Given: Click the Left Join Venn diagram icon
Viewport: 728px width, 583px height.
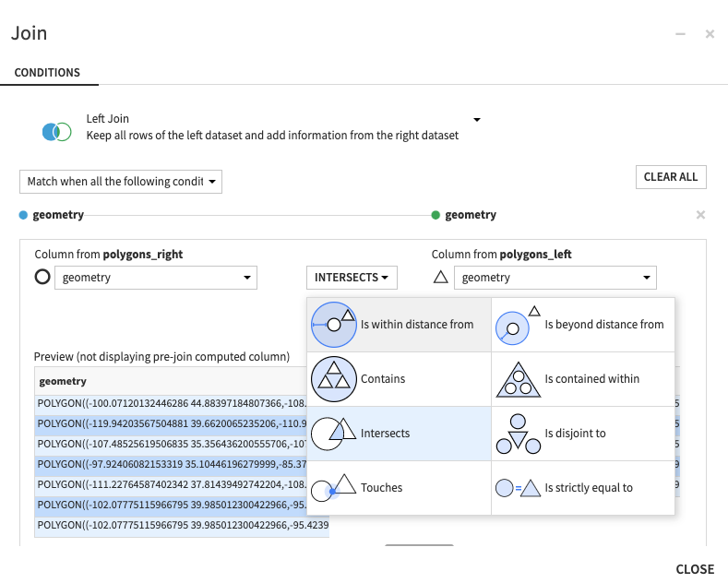Looking at the screenshot, I should 56,132.
